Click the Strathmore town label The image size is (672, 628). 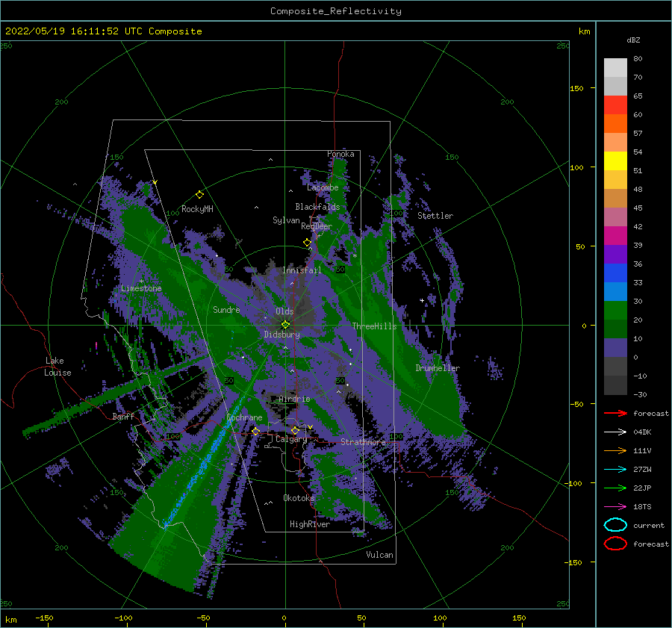(363, 442)
